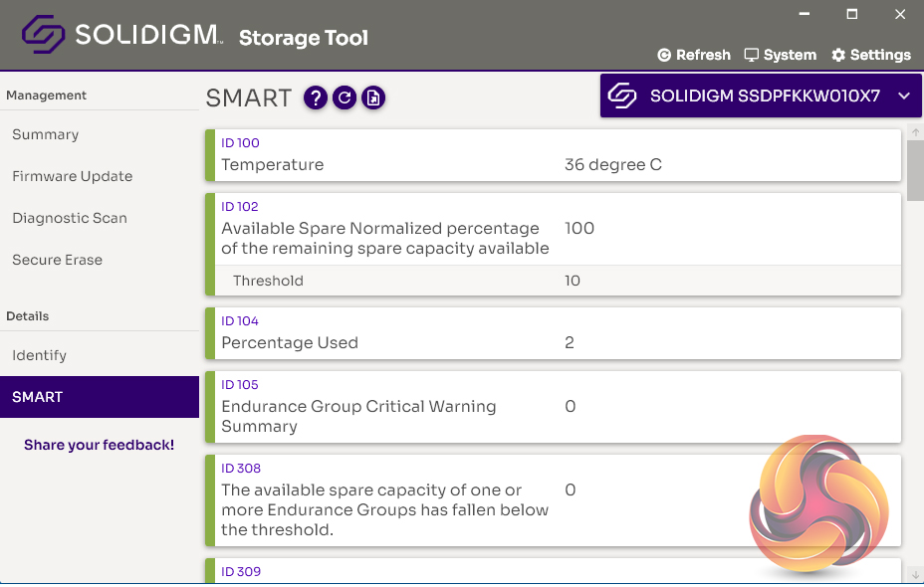Click Refresh in the top header bar

(x=694, y=55)
